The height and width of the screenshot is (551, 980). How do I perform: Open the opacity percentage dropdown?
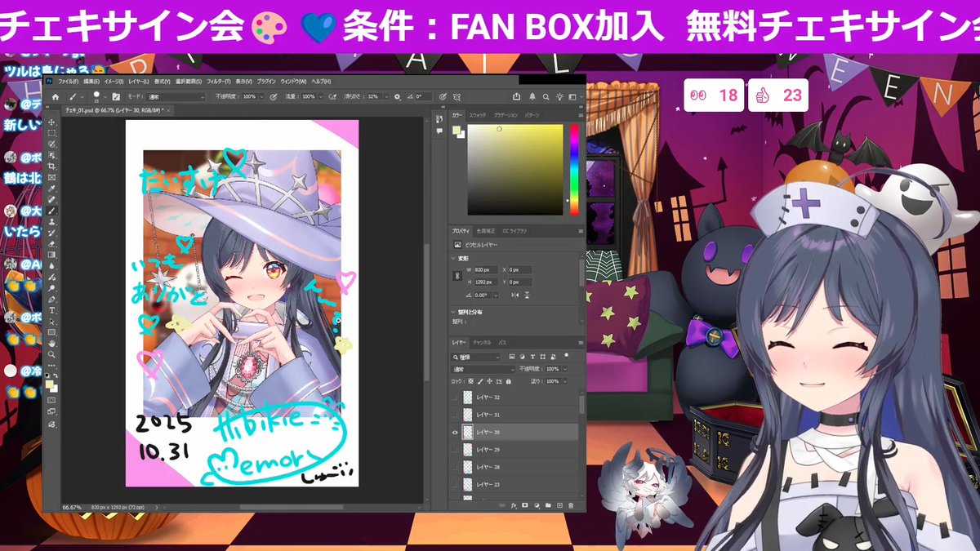(564, 368)
